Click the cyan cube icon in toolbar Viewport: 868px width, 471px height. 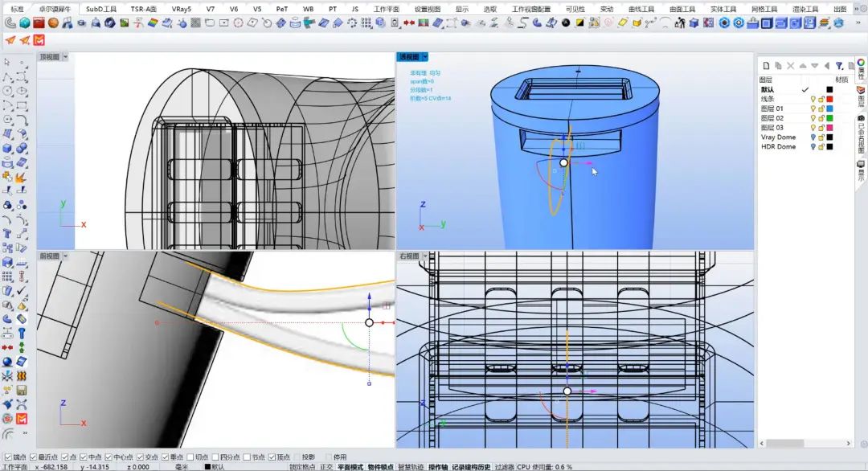[x=24, y=23]
